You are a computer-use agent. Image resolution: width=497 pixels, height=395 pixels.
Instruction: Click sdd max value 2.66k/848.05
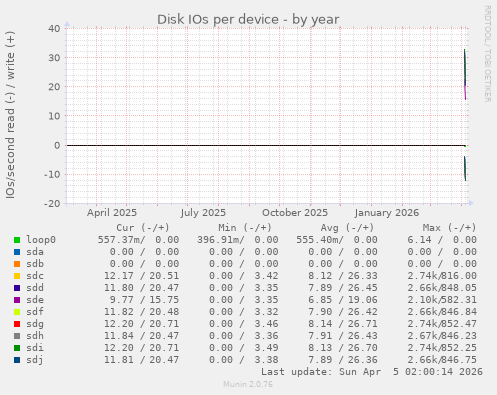[442, 288]
